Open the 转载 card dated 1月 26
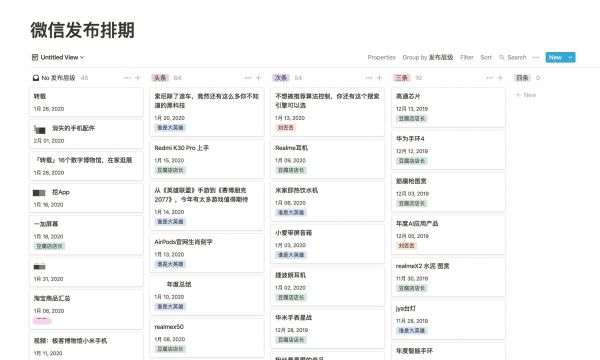The height and width of the screenshot is (360, 600). tap(86, 102)
